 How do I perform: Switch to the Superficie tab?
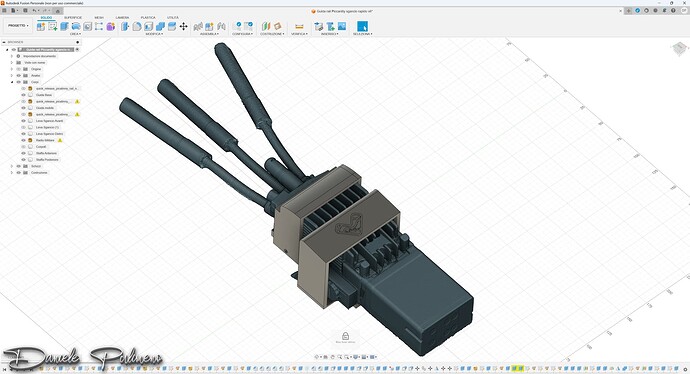coord(73,18)
